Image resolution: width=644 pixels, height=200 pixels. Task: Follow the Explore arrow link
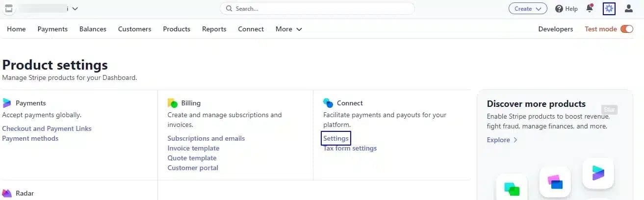click(x=502, y=140)
